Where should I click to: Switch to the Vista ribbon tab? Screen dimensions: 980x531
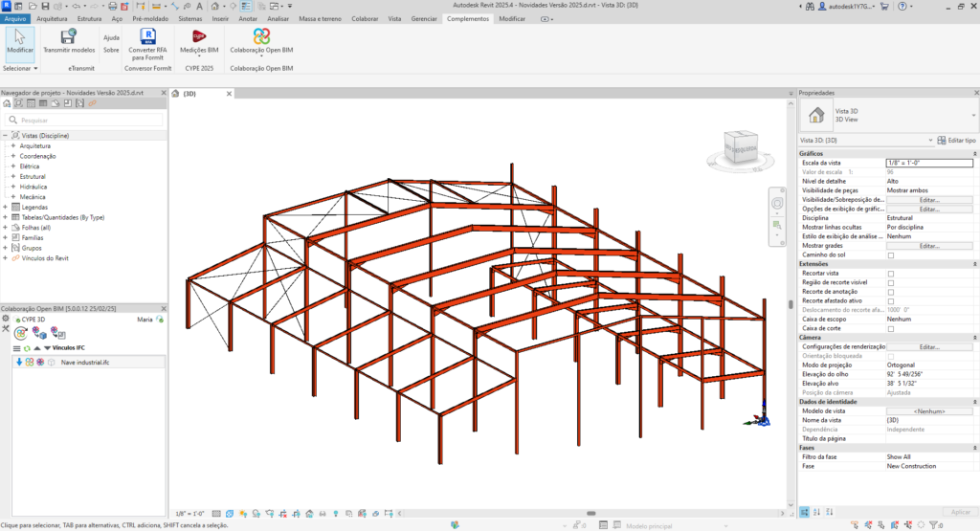(x=394, y=19)
